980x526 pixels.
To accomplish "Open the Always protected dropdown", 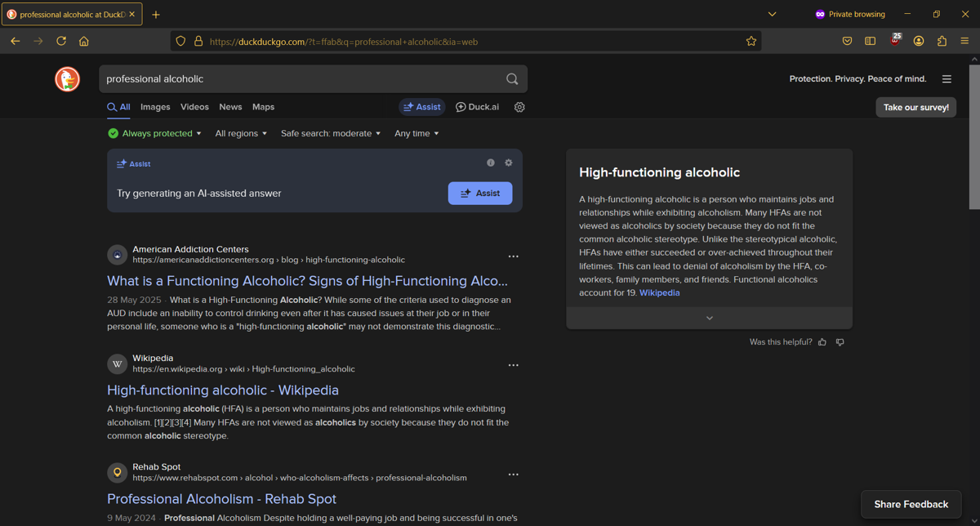I will point(154,133).
